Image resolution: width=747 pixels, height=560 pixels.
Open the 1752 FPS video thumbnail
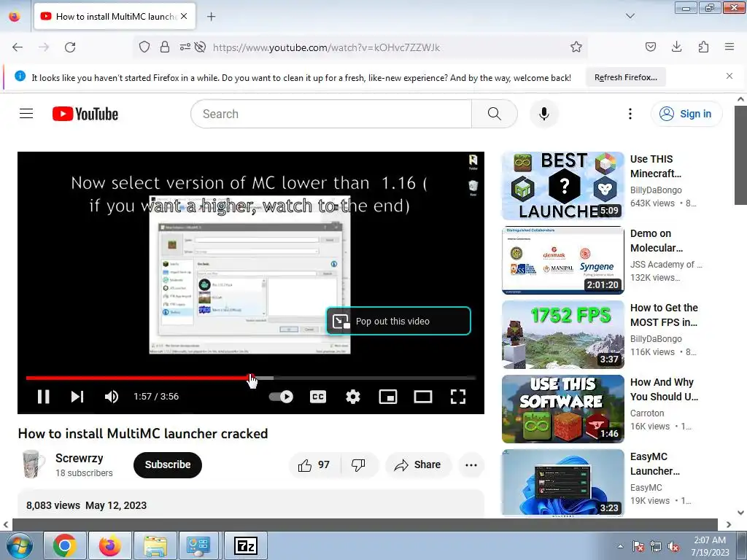[x=562, y=334]
